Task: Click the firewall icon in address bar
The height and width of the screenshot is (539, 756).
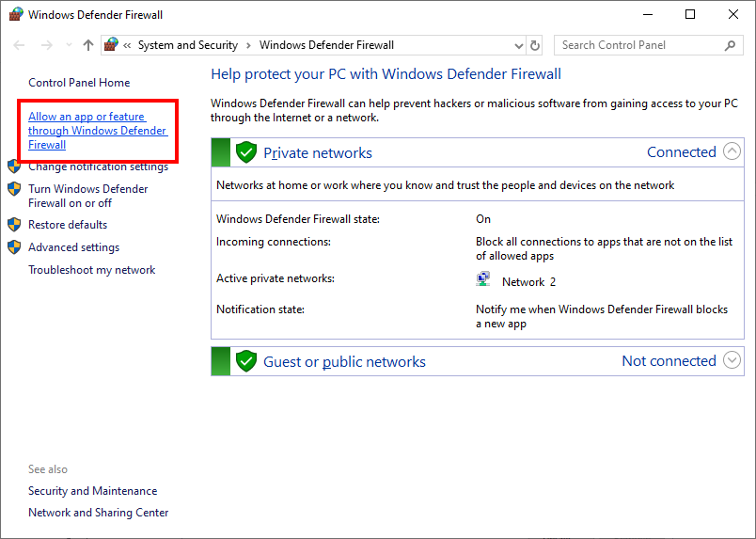Action: pyautogui.click(x=111, y=45)
